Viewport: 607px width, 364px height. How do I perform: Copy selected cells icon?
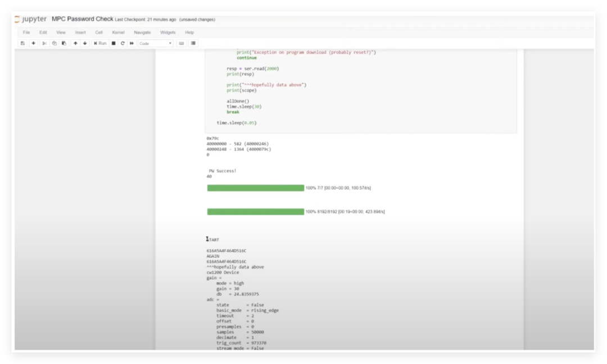click(55, 43)
